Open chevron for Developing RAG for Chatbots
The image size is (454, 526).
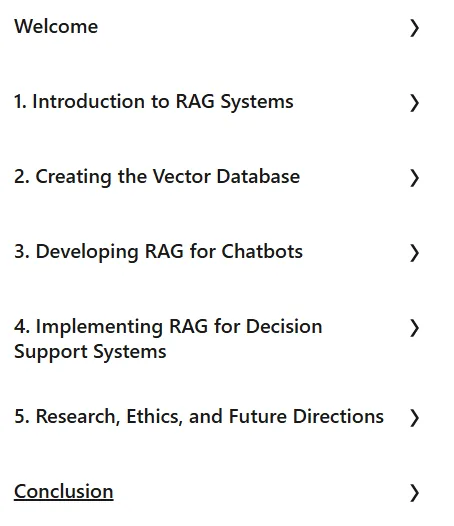(x=414, y=253)
